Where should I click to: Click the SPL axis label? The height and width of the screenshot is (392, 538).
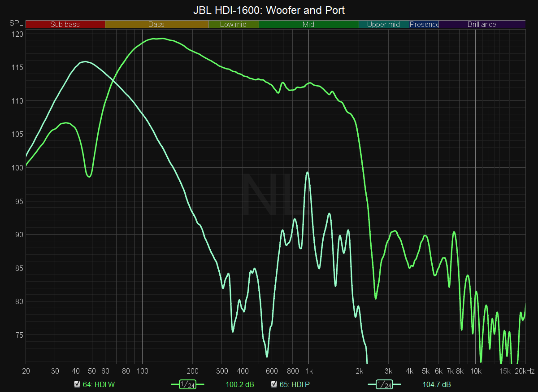16,23
